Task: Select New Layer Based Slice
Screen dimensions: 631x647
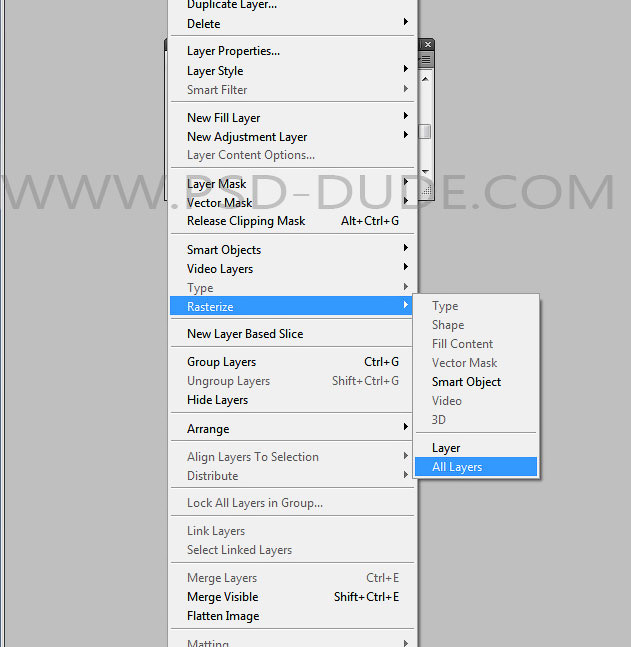Action: pos(245,334)
